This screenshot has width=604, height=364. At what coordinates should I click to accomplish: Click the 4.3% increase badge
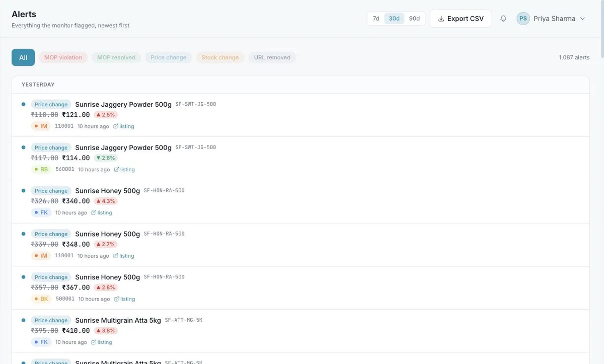coord(106,201)
